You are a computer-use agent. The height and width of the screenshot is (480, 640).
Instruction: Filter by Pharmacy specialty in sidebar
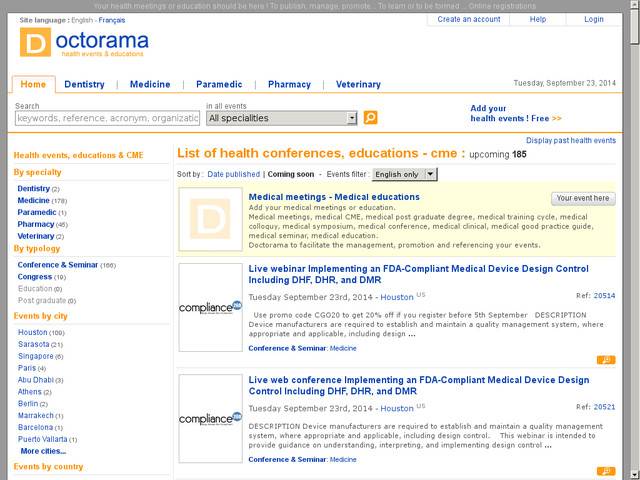coord(36,224)
